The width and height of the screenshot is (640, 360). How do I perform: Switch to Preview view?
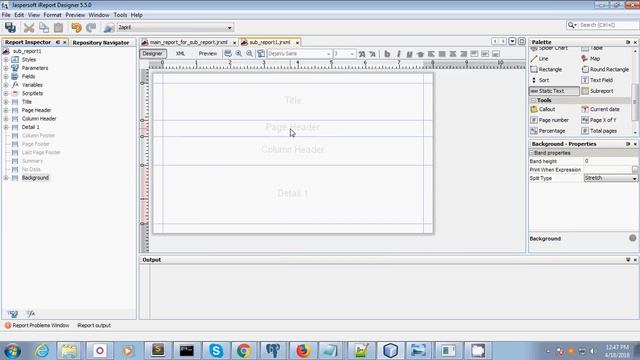[208, 53]
